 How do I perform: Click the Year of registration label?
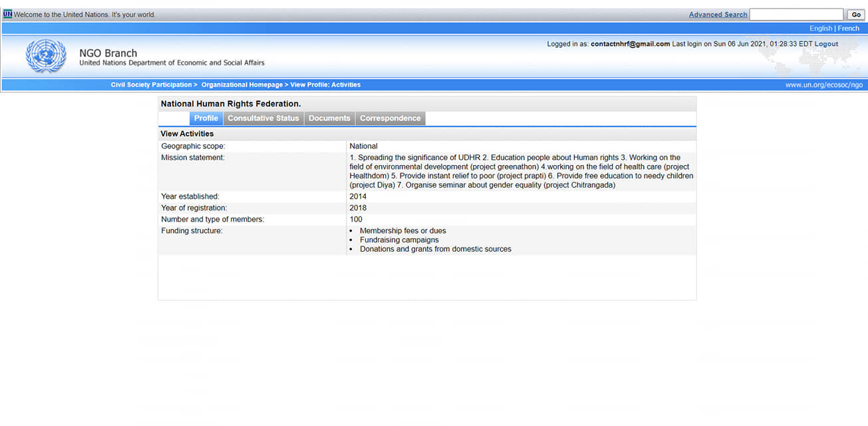[x=194, y=208]
